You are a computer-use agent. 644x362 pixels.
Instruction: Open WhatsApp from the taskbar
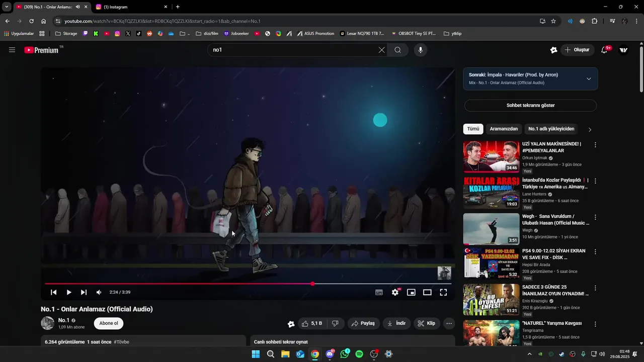pos(345,354)
